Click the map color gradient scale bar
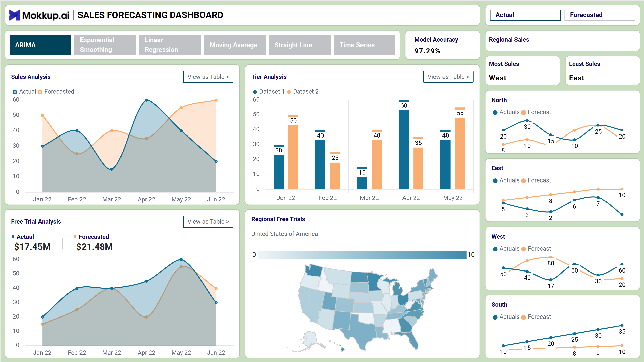Image resolution: width=644 pixels, height=362 pixels. coord(362,255)
